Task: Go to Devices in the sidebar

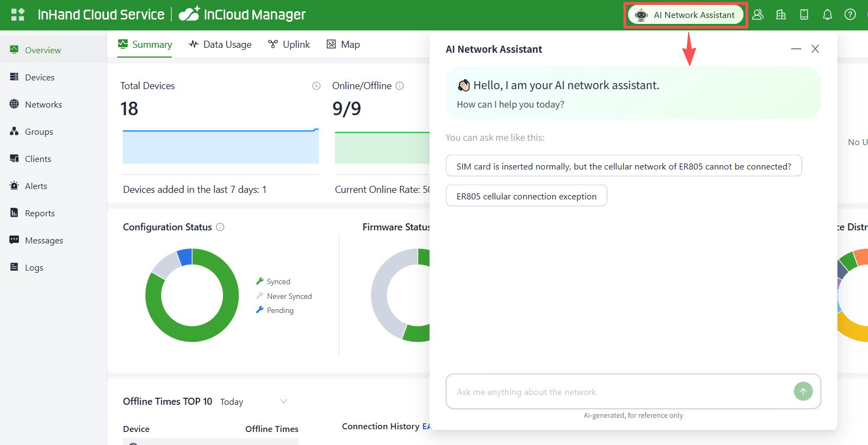Action: (40, 77)
